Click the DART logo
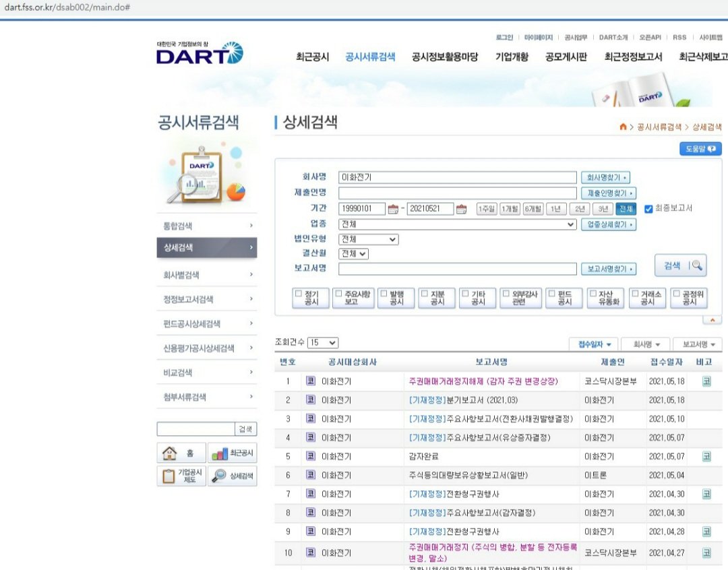This screenshot has width=728, height=570. pyautogui.click(x=200, y=53)
